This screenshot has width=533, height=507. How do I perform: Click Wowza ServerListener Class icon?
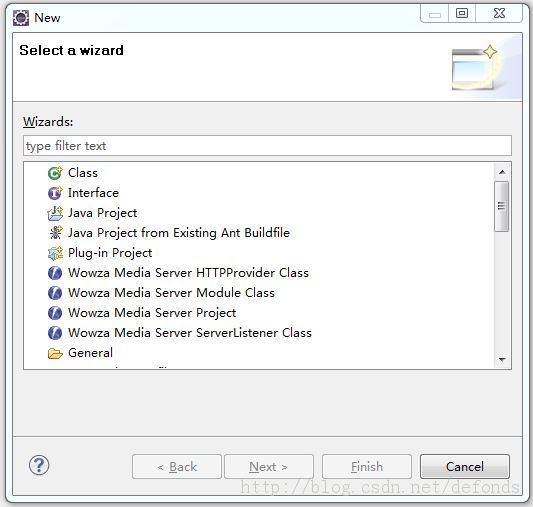[55, 333]
